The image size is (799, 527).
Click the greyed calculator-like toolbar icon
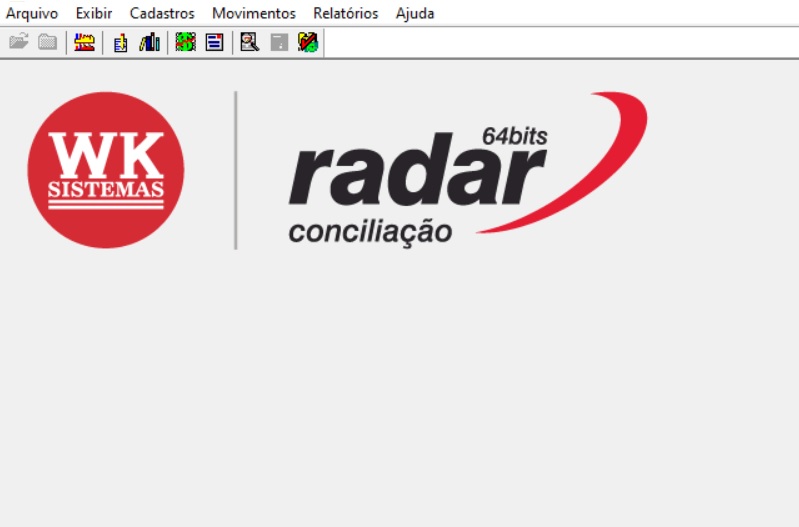coord(279,42)
